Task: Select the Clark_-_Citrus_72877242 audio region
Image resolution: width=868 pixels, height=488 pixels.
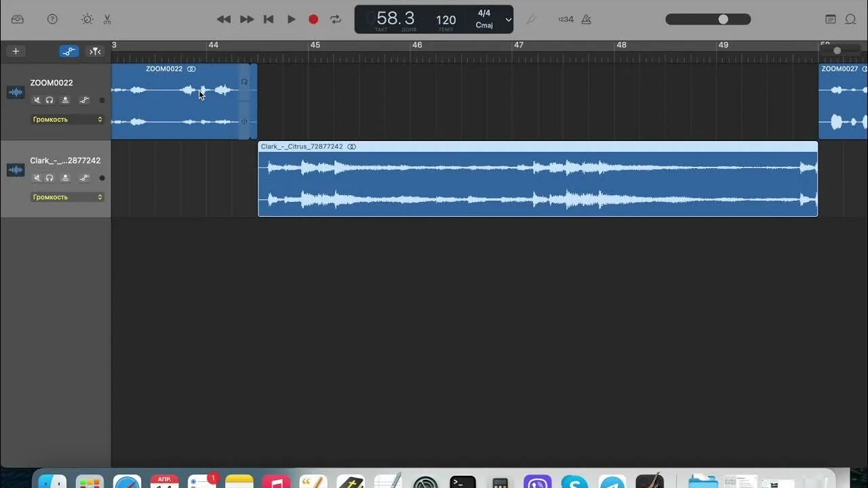Action: coord(538,179)
